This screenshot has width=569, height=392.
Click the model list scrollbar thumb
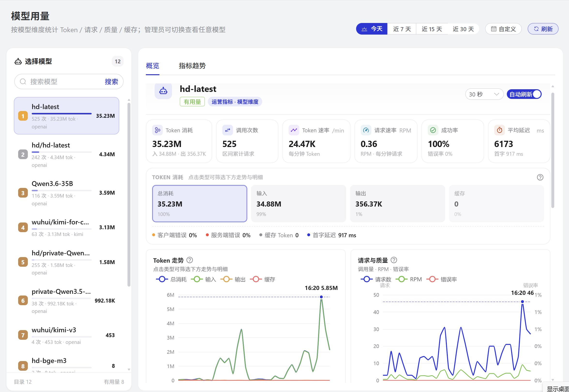pyautogui.click(x=129, y=194)
